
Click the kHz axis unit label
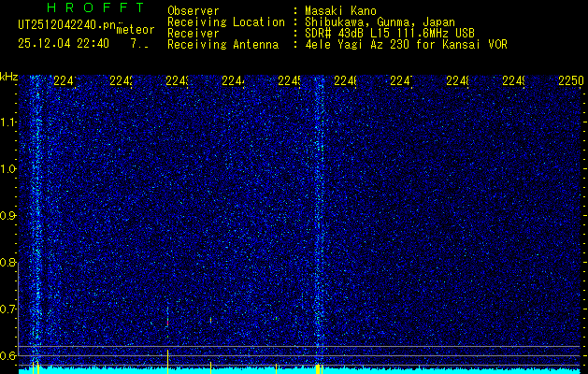coord(8,78)
